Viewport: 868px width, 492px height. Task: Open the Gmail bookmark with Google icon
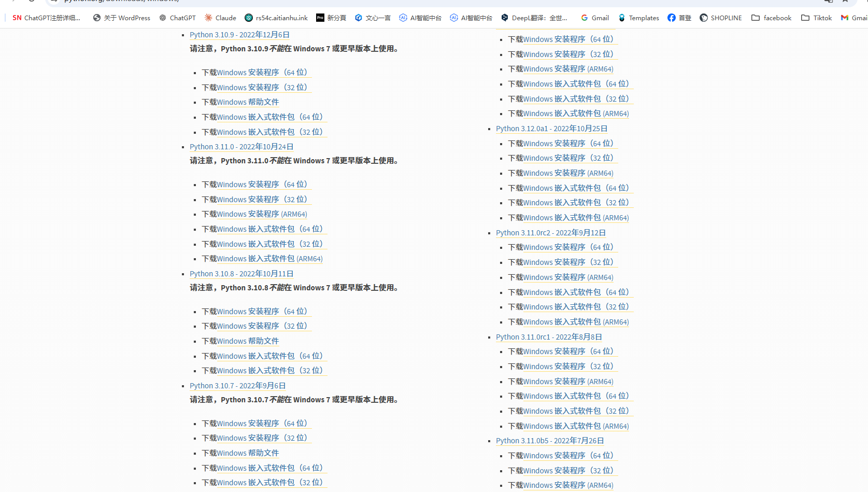point(595,18)
